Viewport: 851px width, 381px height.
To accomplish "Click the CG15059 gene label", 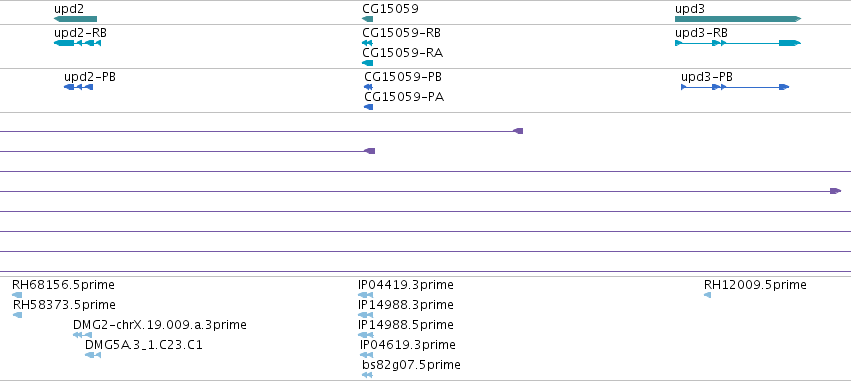I will (390, 9).
